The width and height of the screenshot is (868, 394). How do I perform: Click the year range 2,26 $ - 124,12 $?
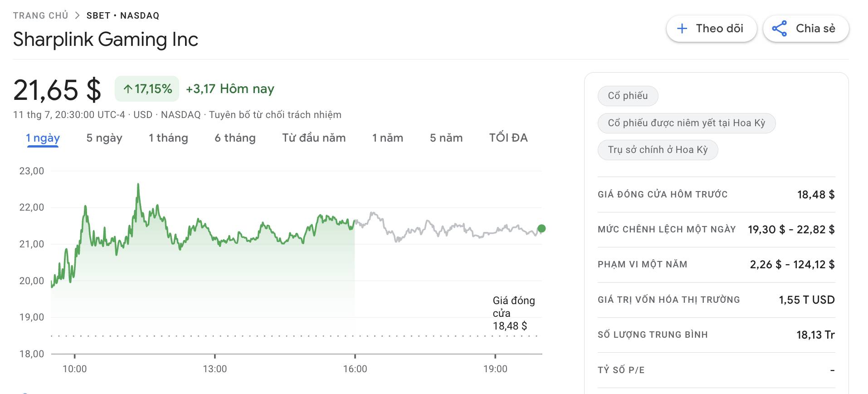pyautogui.click(x=792, y=264)
